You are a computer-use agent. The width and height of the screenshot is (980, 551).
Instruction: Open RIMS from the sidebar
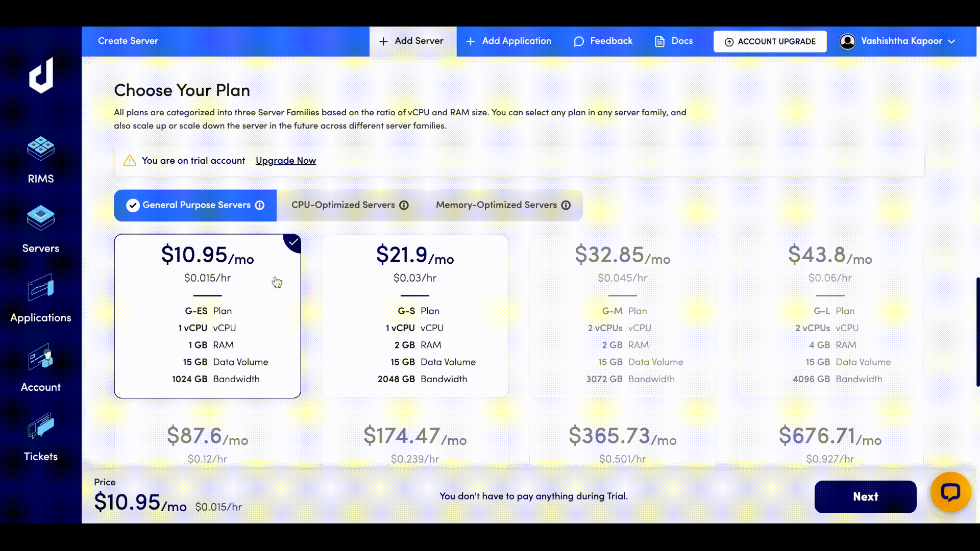pyautogui.click(x=41, y=160)
